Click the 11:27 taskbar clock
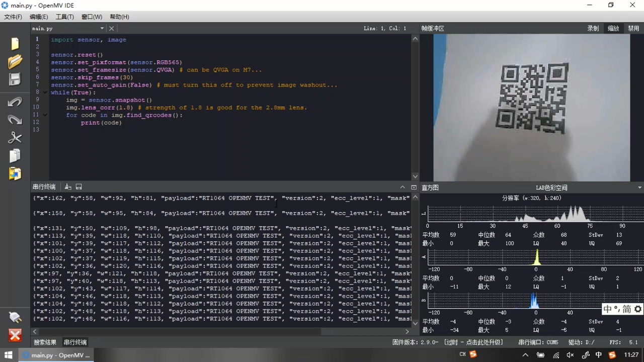The height and width of the screenshot is (362, 644). pos(631,355)
